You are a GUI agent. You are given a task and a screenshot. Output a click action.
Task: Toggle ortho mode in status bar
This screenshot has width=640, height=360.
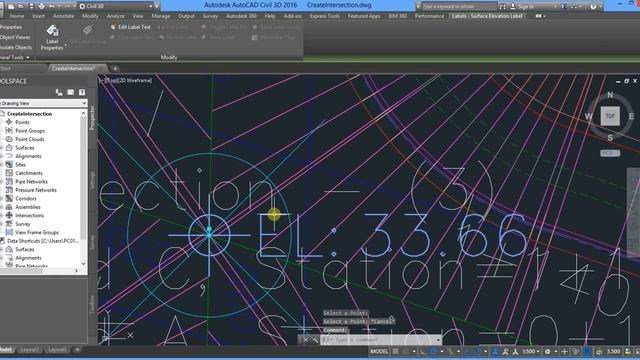point(423,351)
